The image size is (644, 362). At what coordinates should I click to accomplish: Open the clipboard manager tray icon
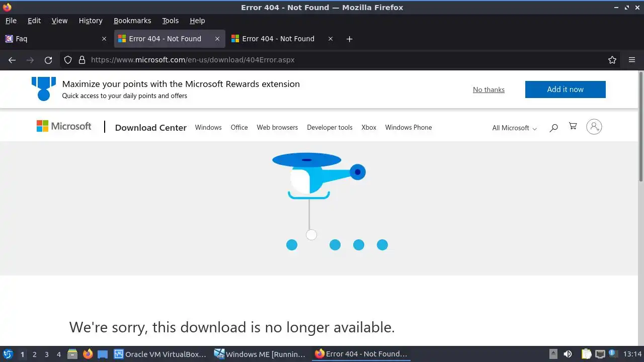[586, 354]
